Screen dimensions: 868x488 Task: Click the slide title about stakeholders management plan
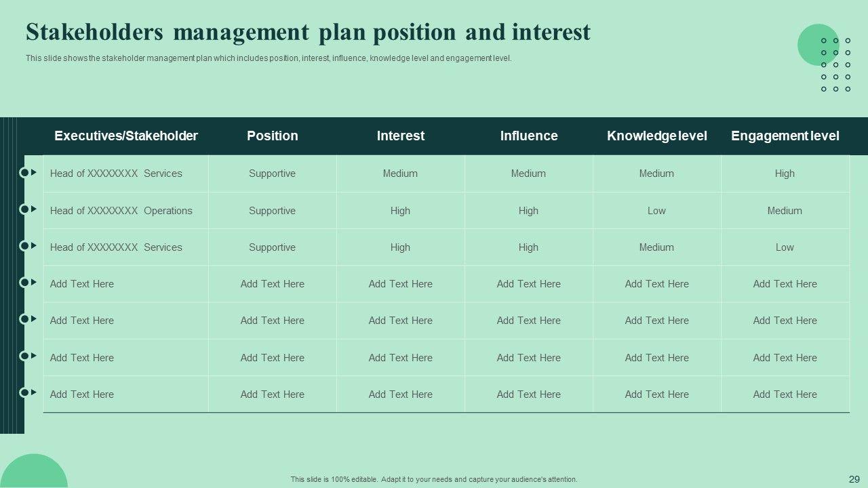coord(308,33)
